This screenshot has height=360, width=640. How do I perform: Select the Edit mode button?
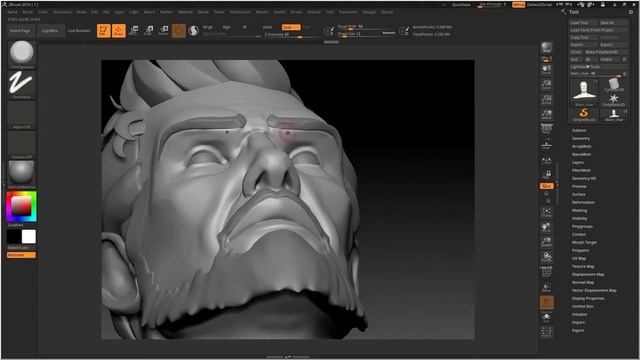[104, 31]
